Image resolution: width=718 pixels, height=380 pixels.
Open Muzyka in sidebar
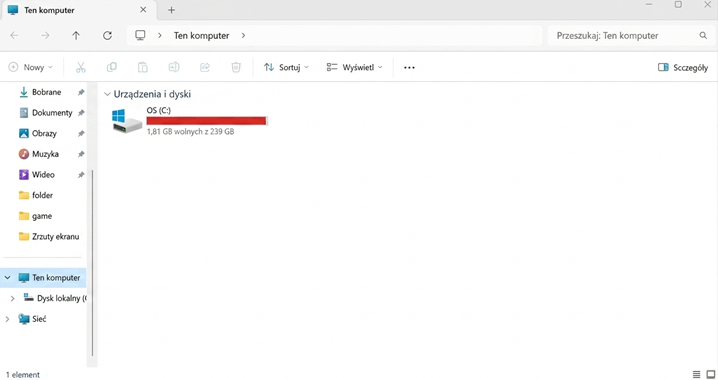click(x=45, y=154)
